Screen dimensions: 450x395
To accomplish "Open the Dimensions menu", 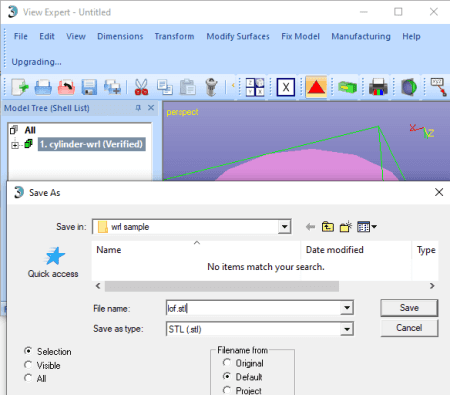I will [120, 36].
